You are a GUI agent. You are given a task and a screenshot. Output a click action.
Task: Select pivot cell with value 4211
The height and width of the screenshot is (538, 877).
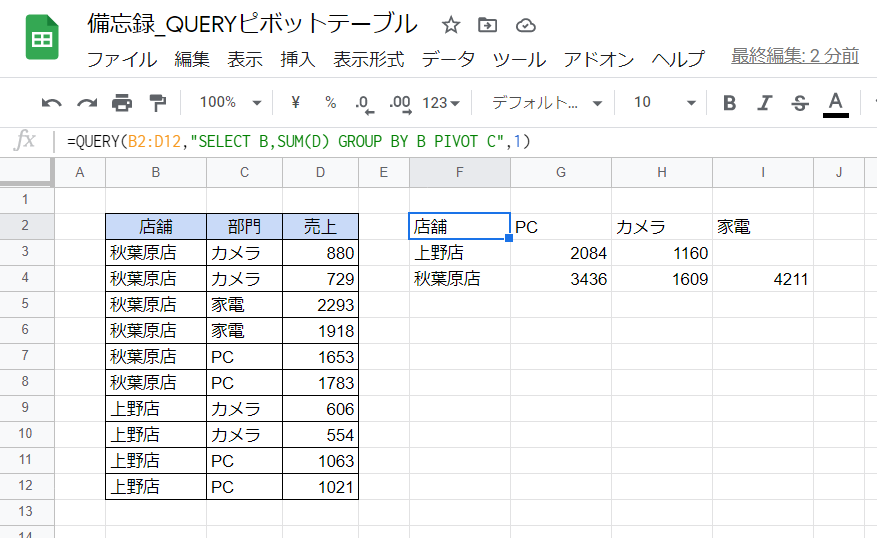point(763,279)
